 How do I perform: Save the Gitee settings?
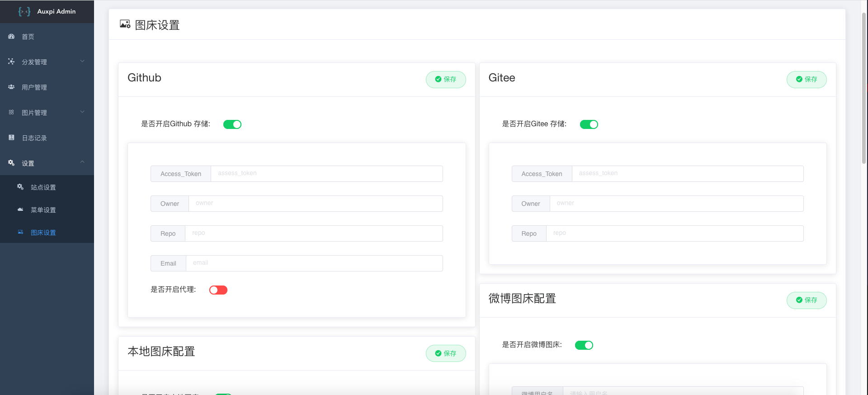click(807, 79)
